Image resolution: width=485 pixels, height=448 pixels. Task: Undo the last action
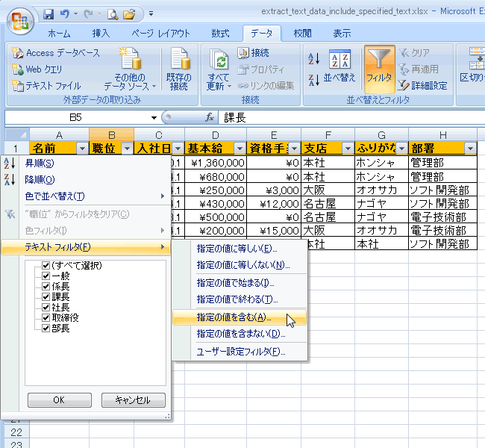(64, 14)
